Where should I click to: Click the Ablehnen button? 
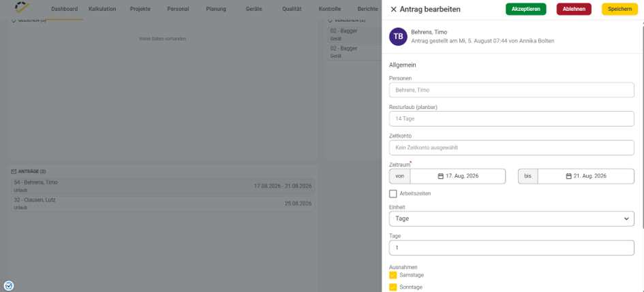click(574, 9)
